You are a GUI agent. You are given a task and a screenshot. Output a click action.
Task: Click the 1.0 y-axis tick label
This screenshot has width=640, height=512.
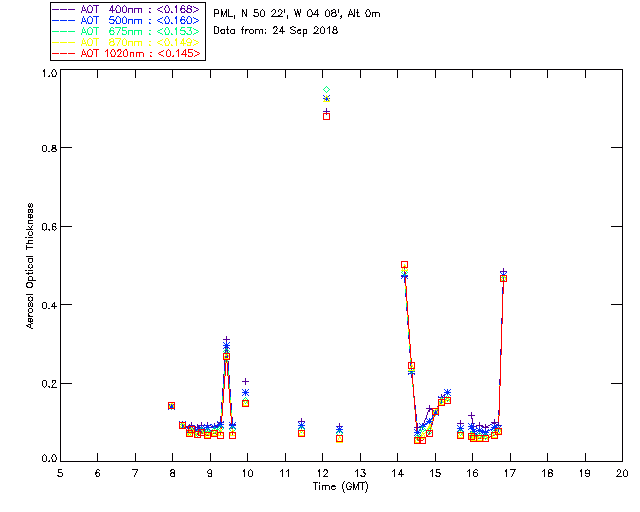49,73
